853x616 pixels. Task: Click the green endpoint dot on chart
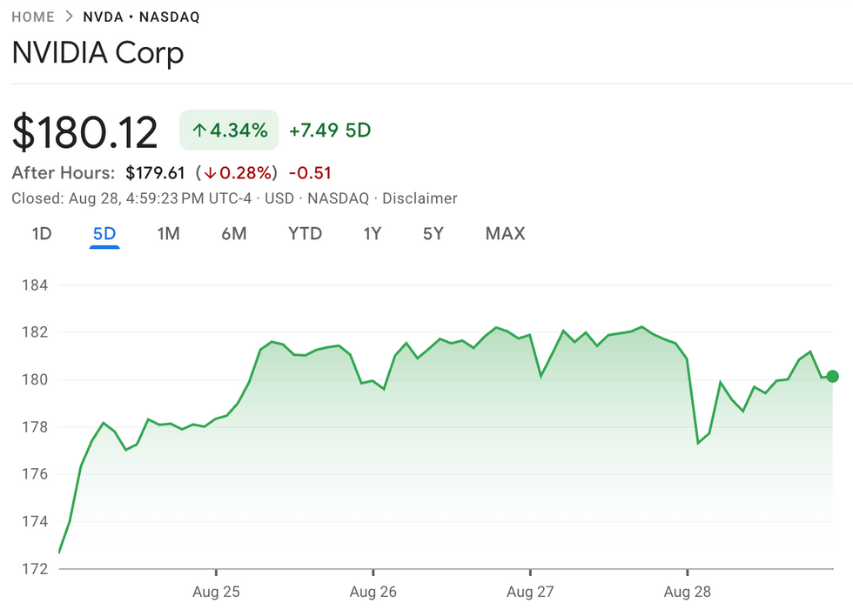pyautogui.click(x=832, y=376)
